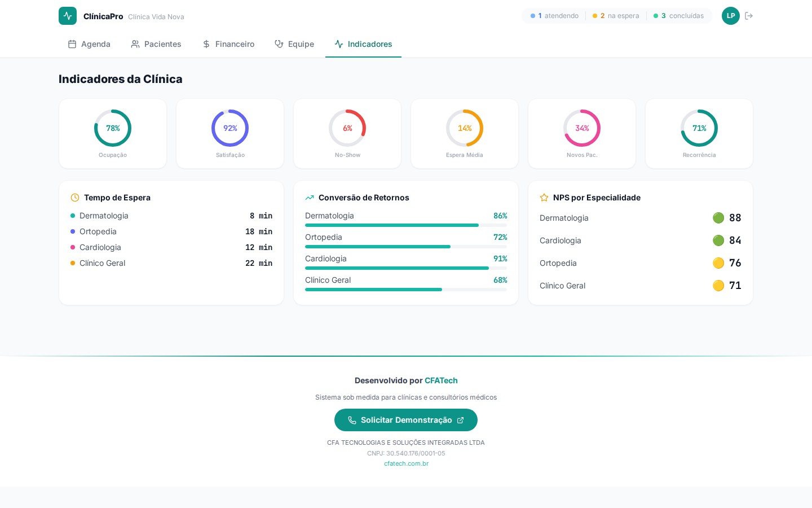Image resolution: width=812 pixels, height=508 pixels.
Task: Click the LP avatar in the header
Action: coord(731,16)
